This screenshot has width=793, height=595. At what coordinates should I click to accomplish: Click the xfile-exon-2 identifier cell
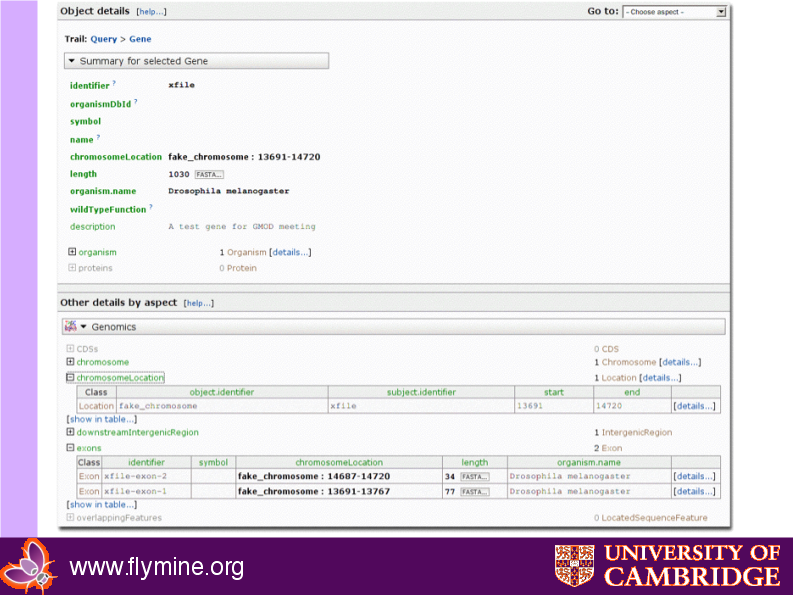pyautogui.click(x=147, y=477)
